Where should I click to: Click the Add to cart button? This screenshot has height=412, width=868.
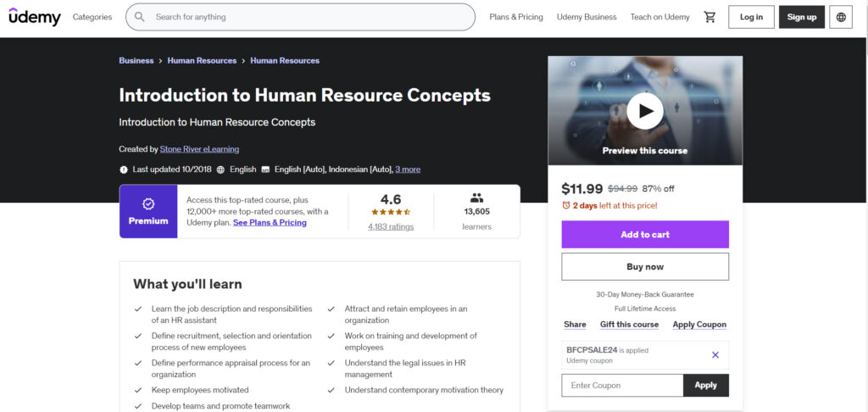pyautogui.click(x=645, y=235)
